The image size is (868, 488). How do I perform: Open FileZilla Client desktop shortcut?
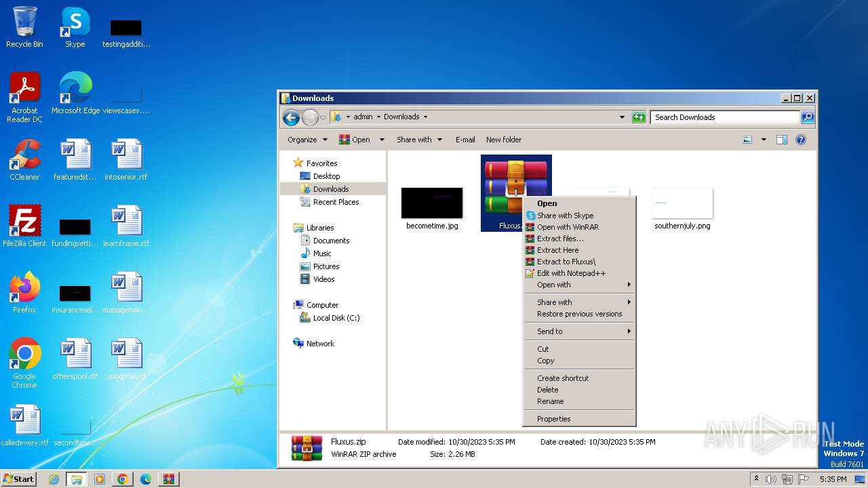pyautogui.click(x=24, y=226)
